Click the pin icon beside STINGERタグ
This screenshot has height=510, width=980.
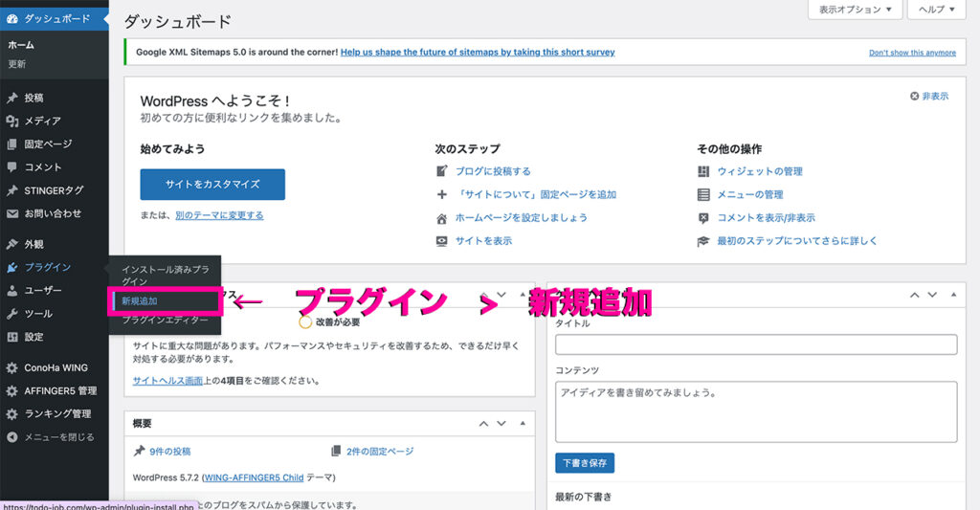(x=11, y=190)
